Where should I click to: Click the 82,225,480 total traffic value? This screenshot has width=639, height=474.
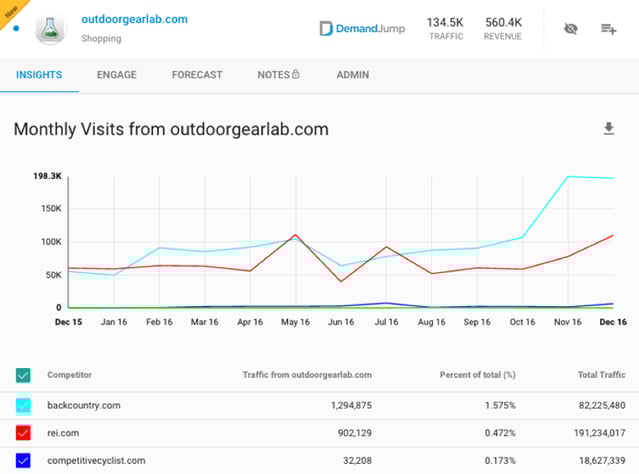tap(602, 406)
